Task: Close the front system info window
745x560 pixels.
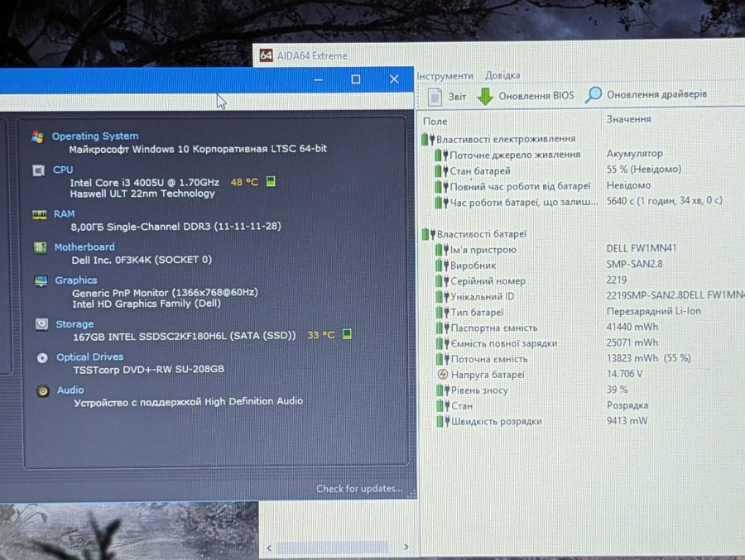Action: tap(394, 79)
